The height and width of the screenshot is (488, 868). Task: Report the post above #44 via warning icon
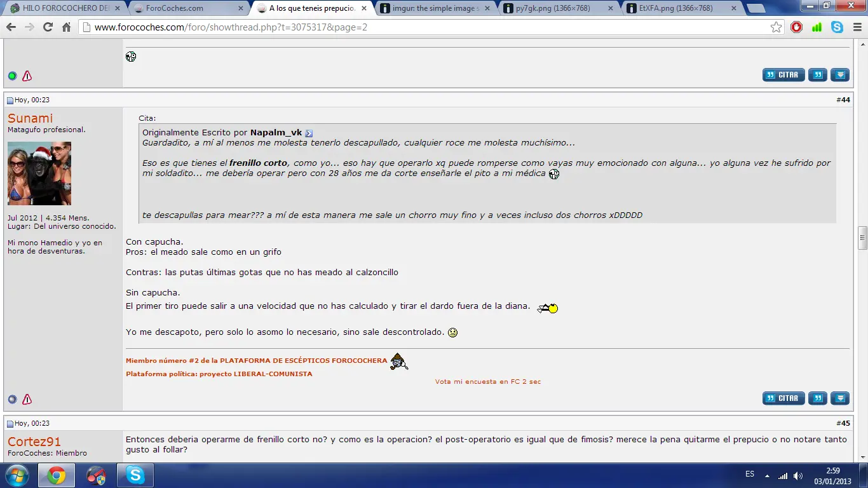point(27,76)
